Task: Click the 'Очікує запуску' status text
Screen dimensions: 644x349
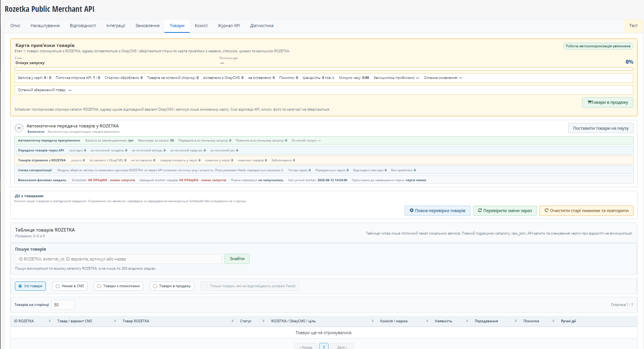Action: point(30,63)
